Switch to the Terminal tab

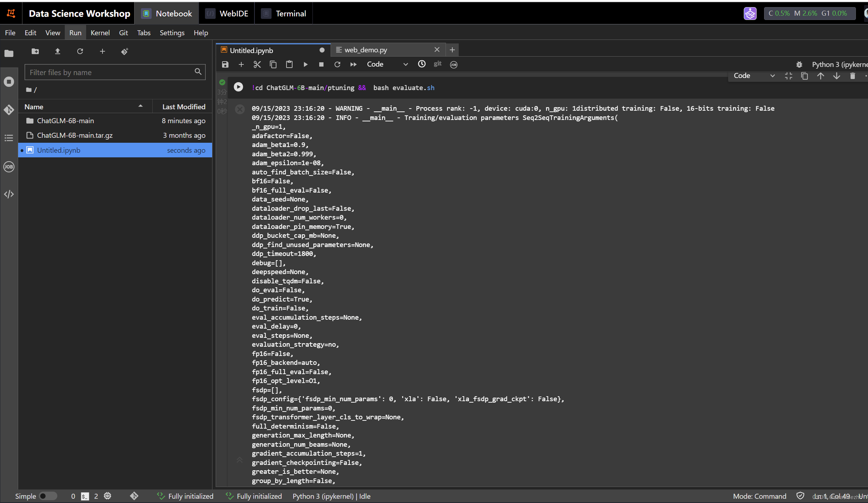point(290,13)
